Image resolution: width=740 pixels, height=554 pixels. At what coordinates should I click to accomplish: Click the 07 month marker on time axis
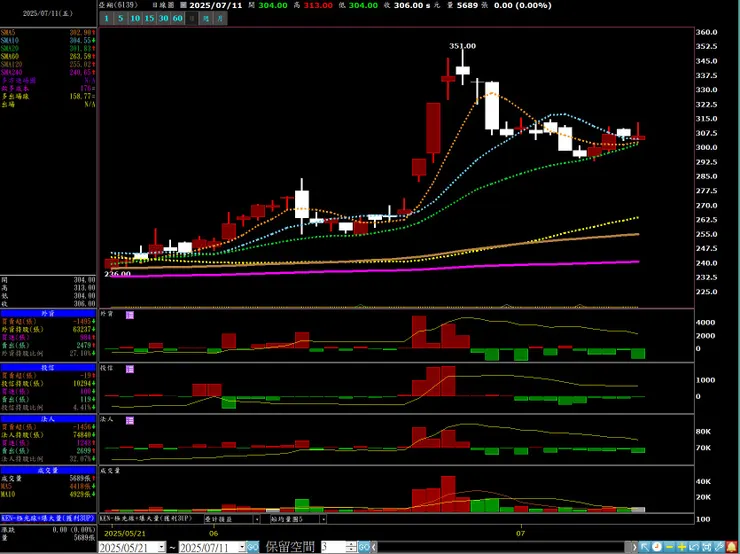coord(521,533)
